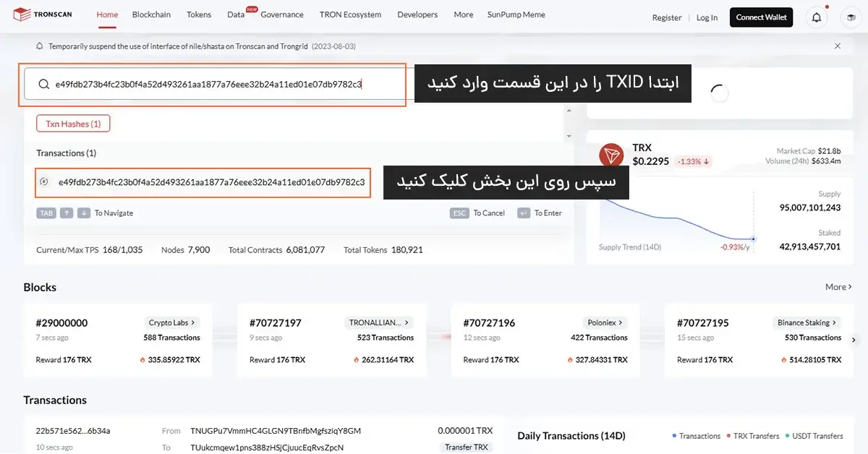This screenshot has height=454, width=868.
Task: Click the Register link
Action: tap(667, 17)
